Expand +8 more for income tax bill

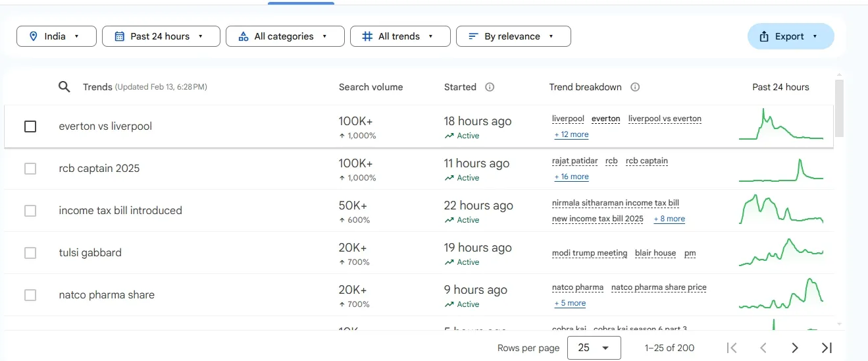coord(669,219)
